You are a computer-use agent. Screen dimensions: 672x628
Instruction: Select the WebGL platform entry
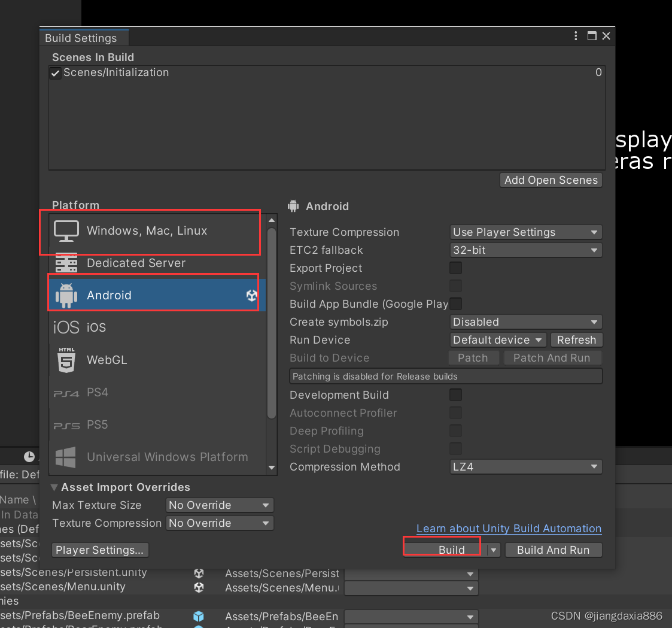pos(157,360)
